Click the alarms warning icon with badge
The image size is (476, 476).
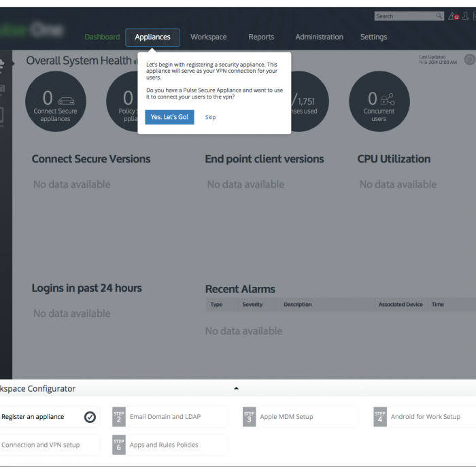(x=454, y=16)
